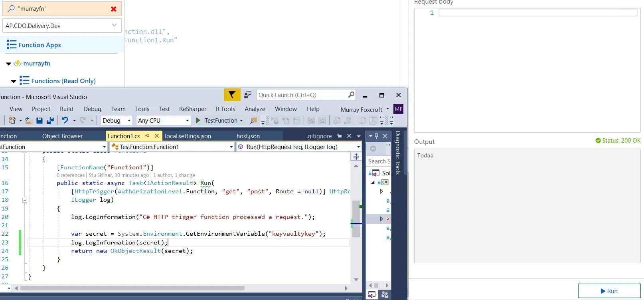Switch to host.json tab

[248, 136]
